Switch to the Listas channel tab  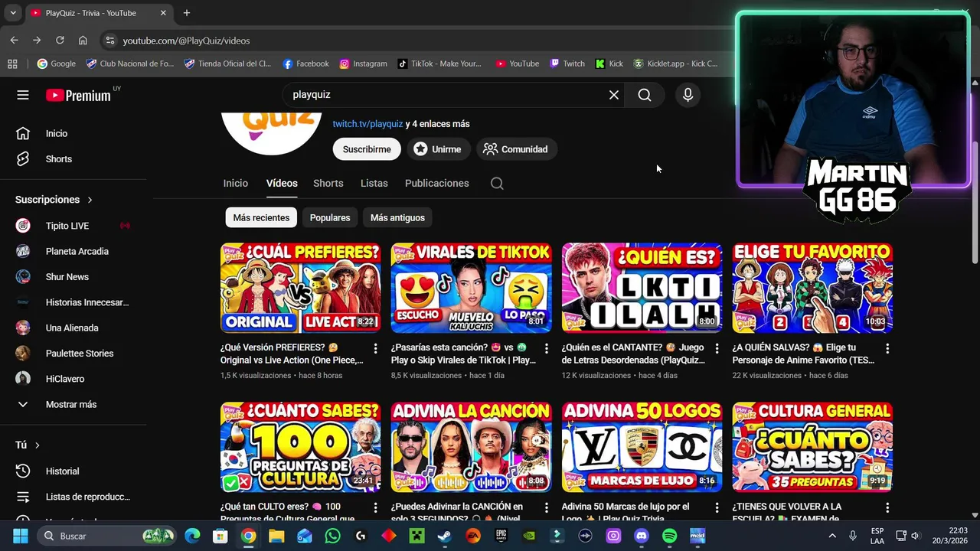click(374, 183)
